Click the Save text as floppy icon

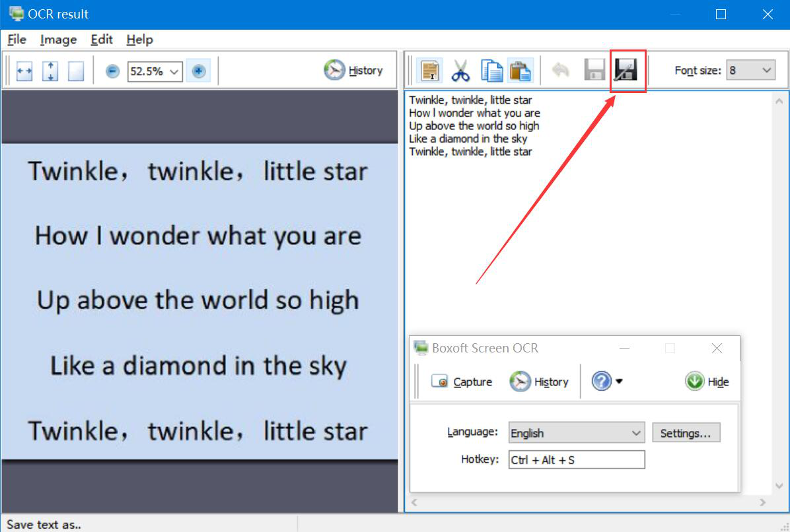pos(626,70)
